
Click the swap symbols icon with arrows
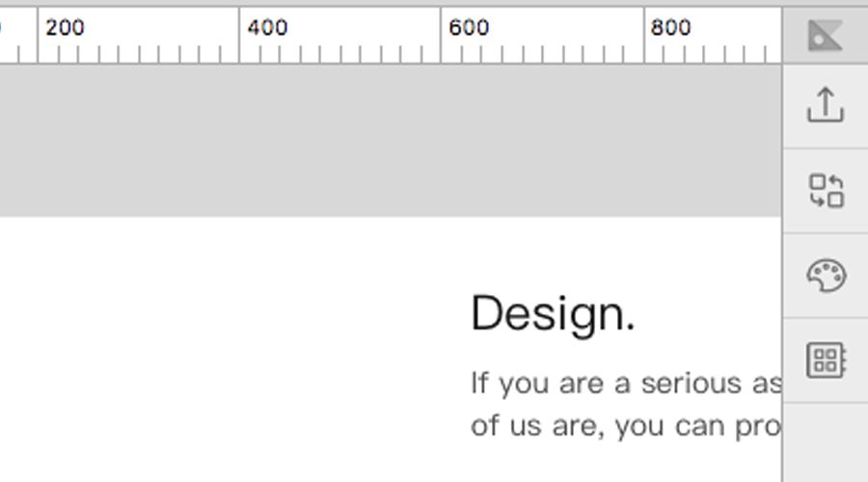826,190
